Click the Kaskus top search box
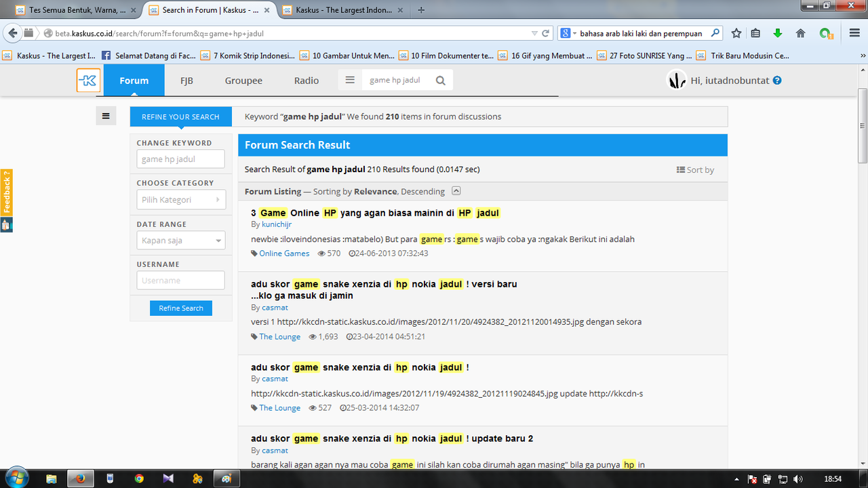 397,80
